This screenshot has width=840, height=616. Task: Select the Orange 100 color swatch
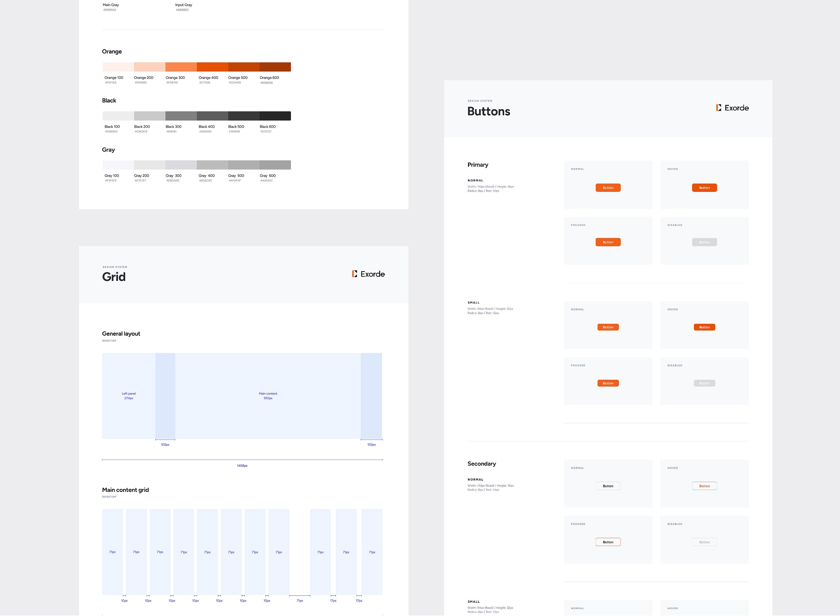pyautogui.click(x=118, y=67)
